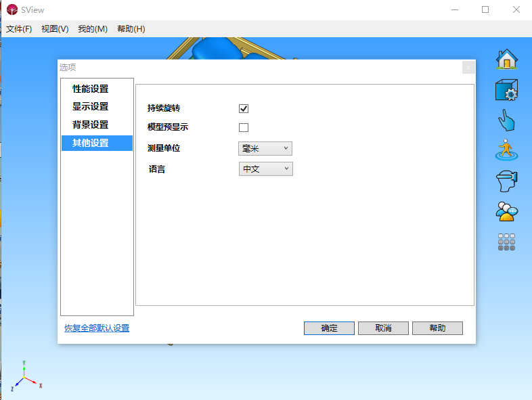The height and width of the screenshot is (400, 532).
Task: Open the grid of more tools icon
Action: coord(506,242)
